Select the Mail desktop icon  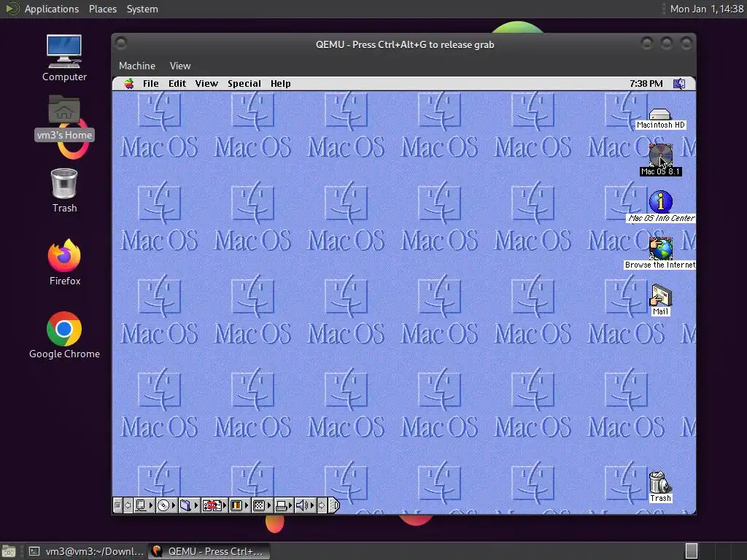click(x=660, y=300)
